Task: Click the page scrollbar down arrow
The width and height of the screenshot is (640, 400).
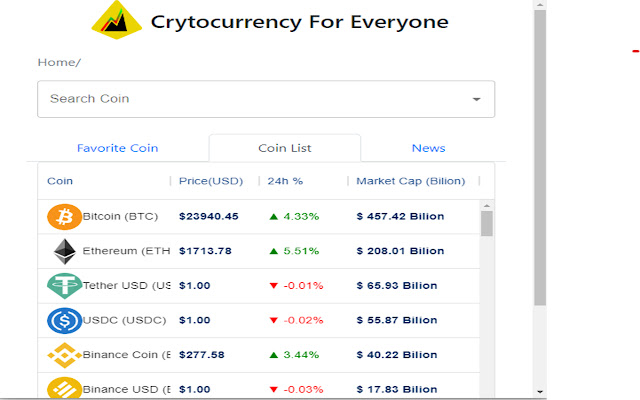Action: pos(540,392)
